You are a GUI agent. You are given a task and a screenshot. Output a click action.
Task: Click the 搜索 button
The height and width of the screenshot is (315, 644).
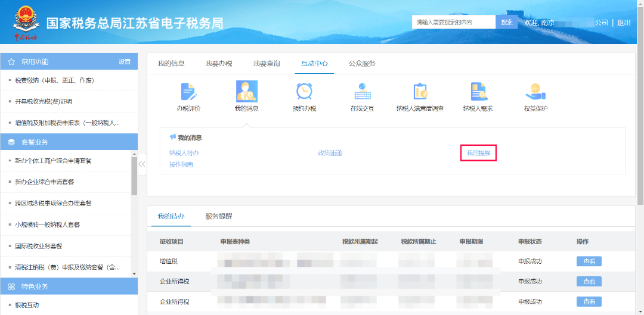click(506, 22)
